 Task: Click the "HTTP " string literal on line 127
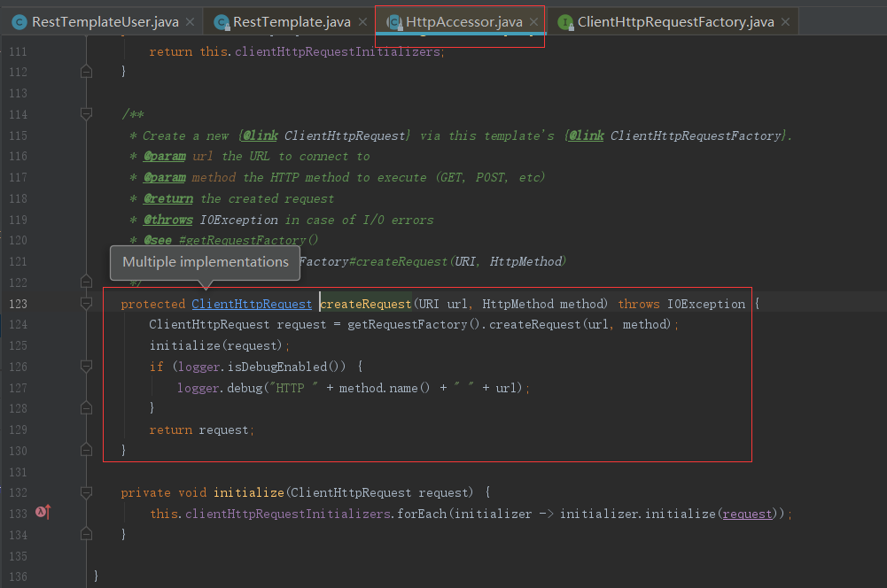click(x=294, y=388)
